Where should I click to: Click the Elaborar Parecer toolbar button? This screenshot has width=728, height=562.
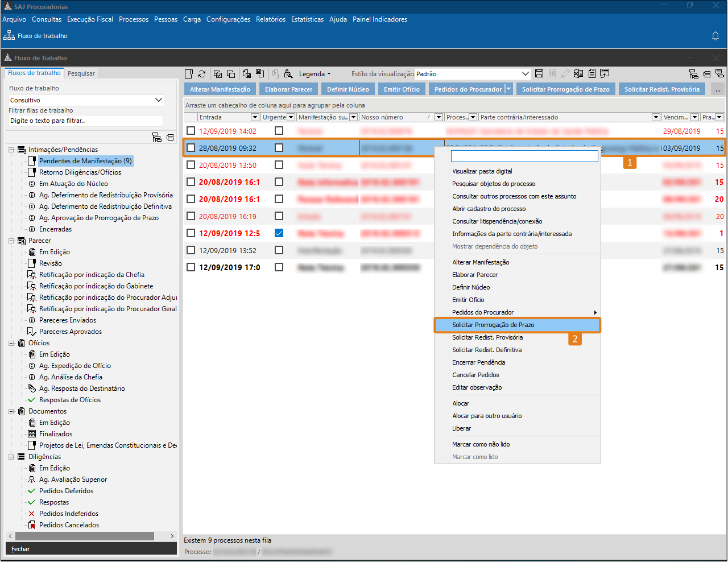coord(288,89)
